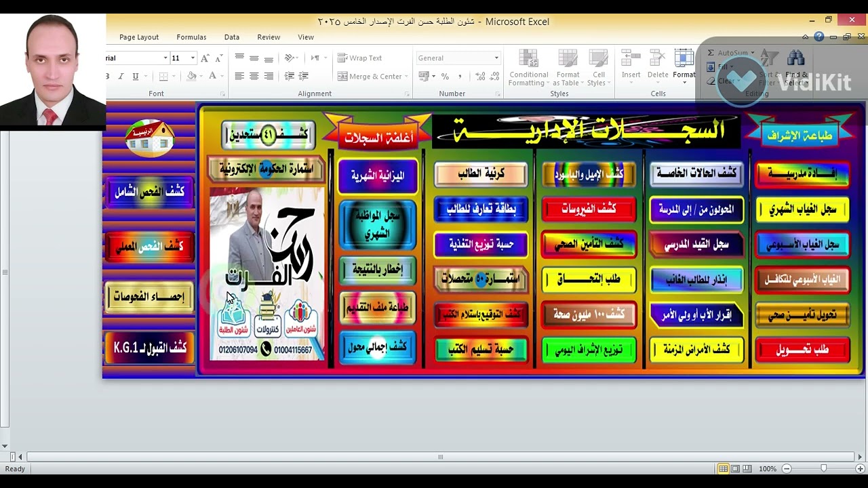Click the كشف القبول لـ K.G.1 button
Viewport: 868px width, 488px height.
150,348
